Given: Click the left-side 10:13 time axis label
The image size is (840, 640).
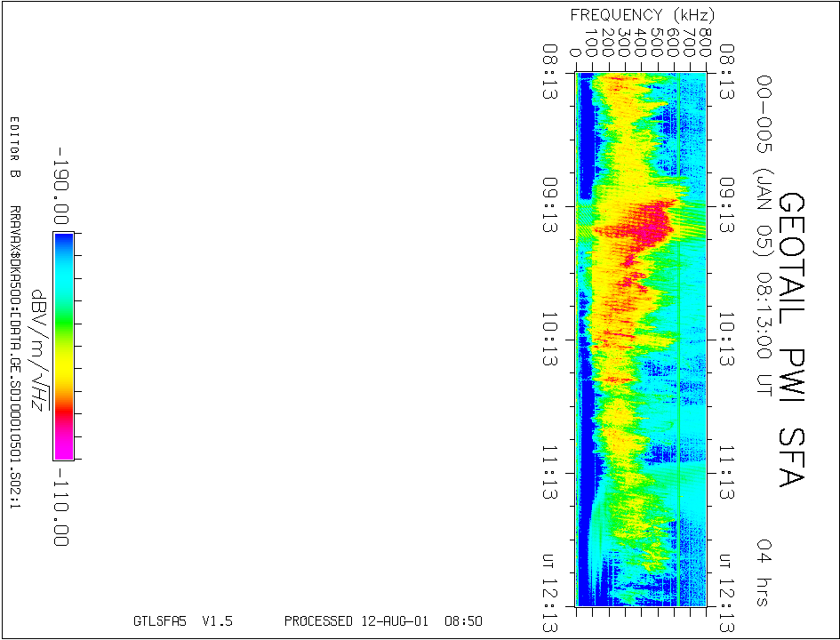Looking at the screenshot, I should tap(550, 340).
